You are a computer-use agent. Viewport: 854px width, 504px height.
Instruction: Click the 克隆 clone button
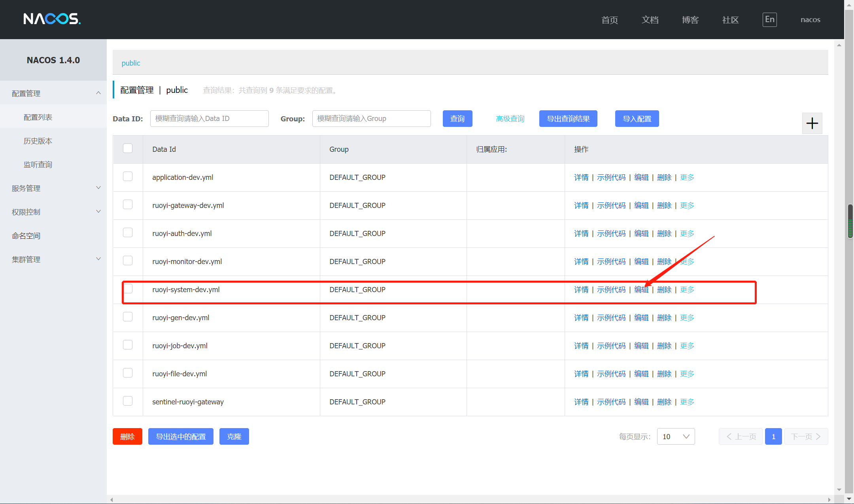pos(234,436)
